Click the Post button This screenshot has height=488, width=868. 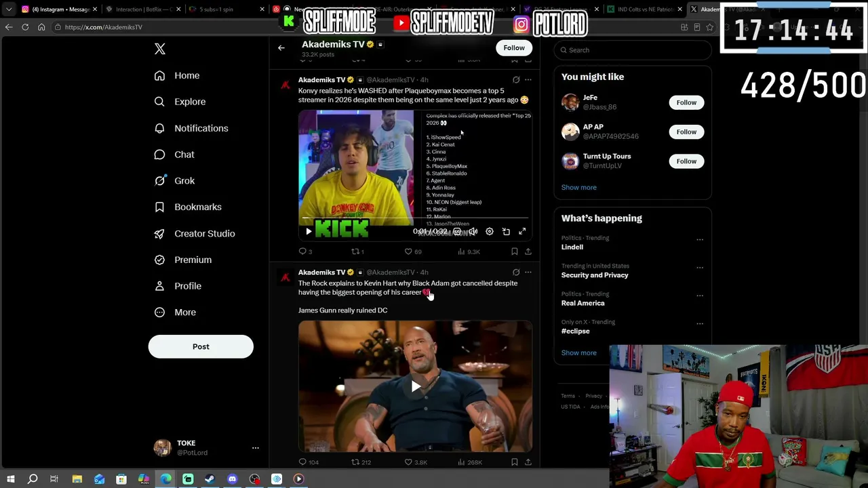(201, 346)
